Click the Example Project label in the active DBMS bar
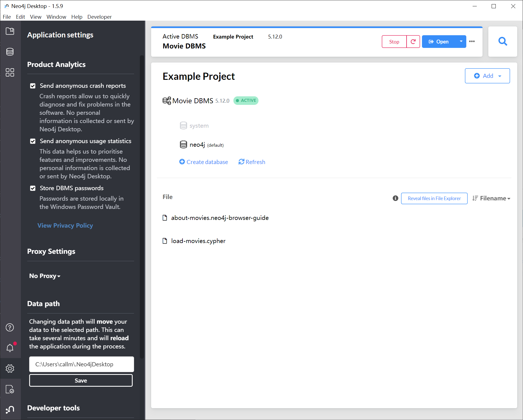Viewport: 523px width, 420px height. [233, 37]
